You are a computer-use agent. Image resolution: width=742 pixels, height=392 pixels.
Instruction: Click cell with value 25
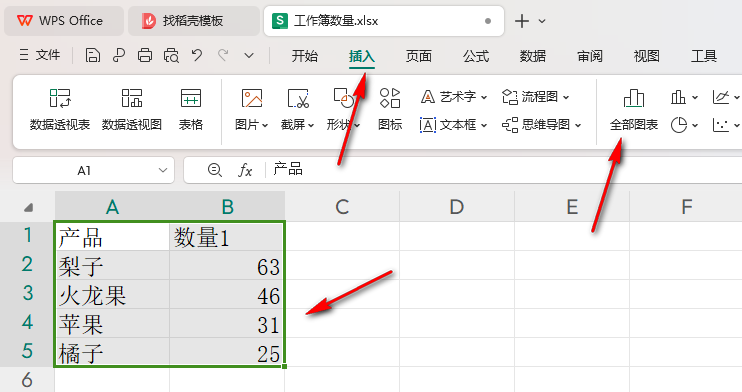(x=227, y=352)
